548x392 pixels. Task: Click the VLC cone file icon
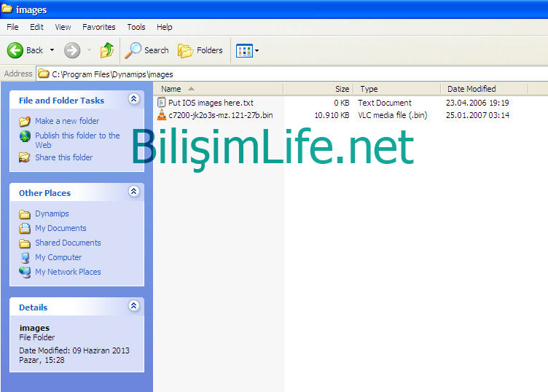click(162, 114)
